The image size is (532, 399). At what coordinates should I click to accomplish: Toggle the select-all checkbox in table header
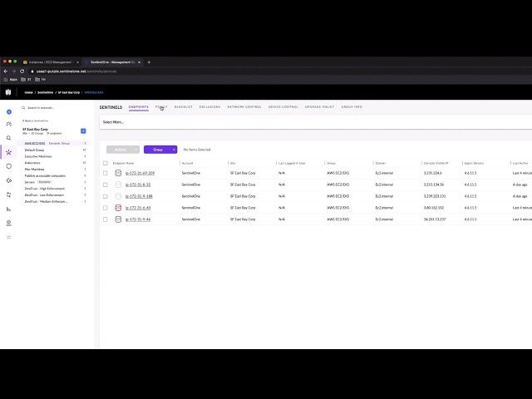(106, 163)
